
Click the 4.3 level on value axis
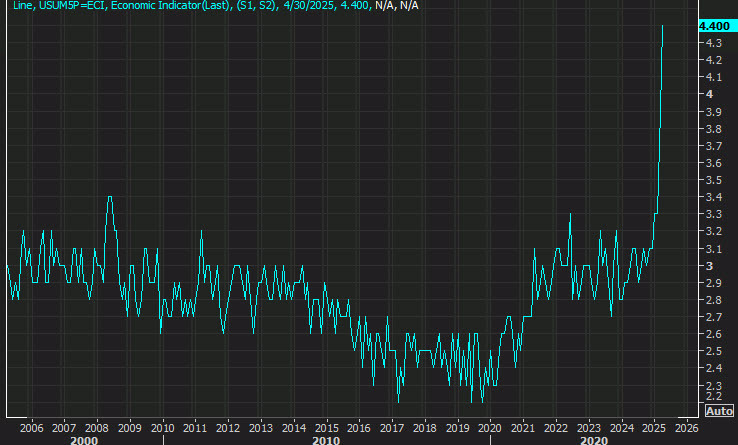coord(714,43)
